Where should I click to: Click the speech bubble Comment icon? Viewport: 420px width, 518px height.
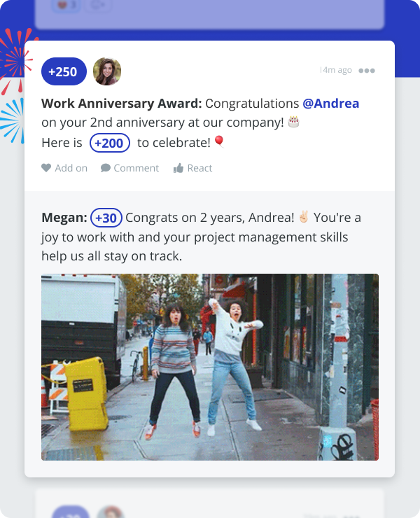(x=106, y=168)
